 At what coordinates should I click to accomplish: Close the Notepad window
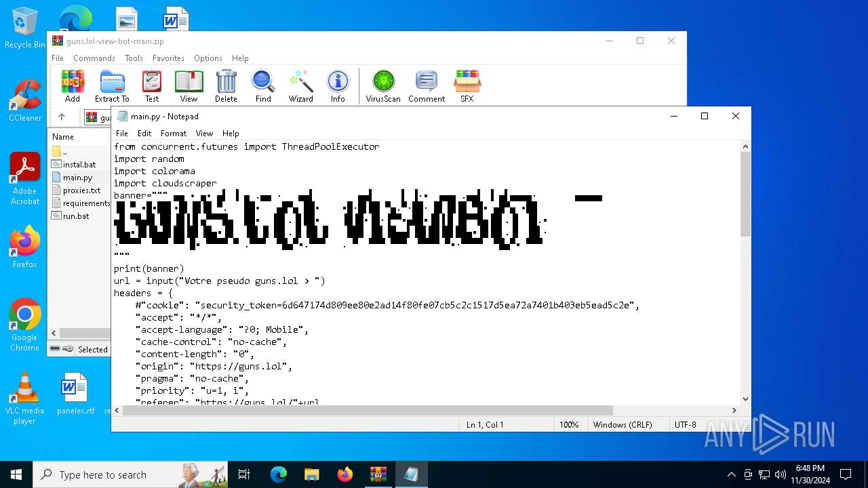tap(736, 117)
